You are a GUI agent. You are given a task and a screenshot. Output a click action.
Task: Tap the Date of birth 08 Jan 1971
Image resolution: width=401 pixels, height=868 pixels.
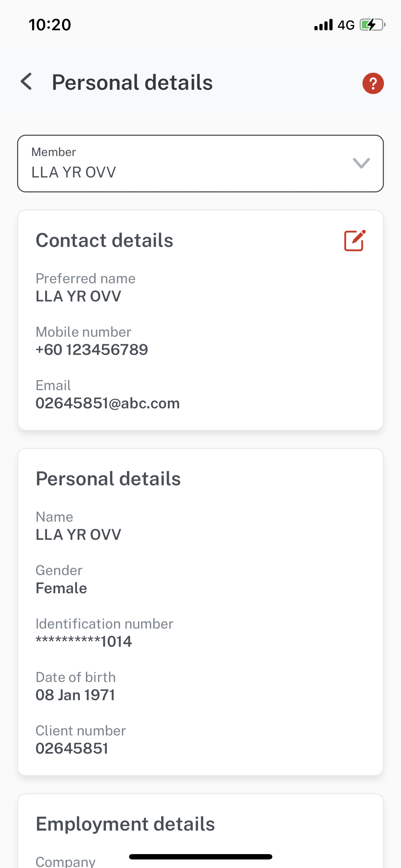[75, 695]
